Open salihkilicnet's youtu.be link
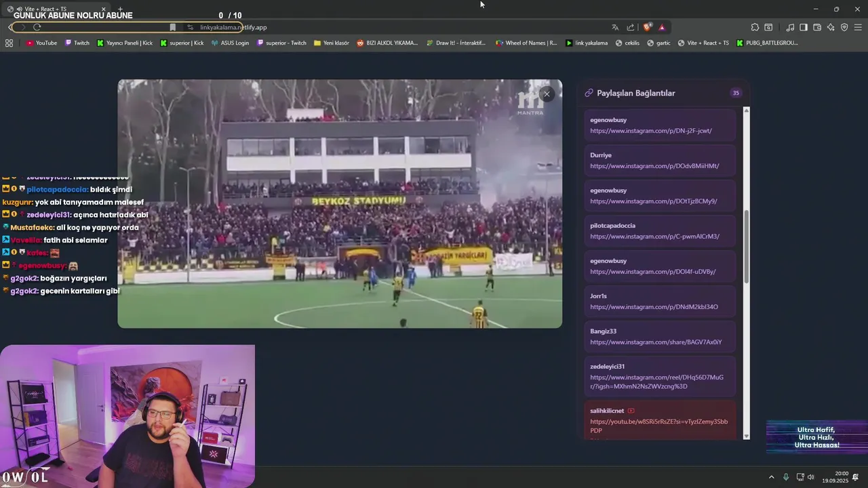The width and height of the screenshot is (868, 488). click(x=658, y=426)
